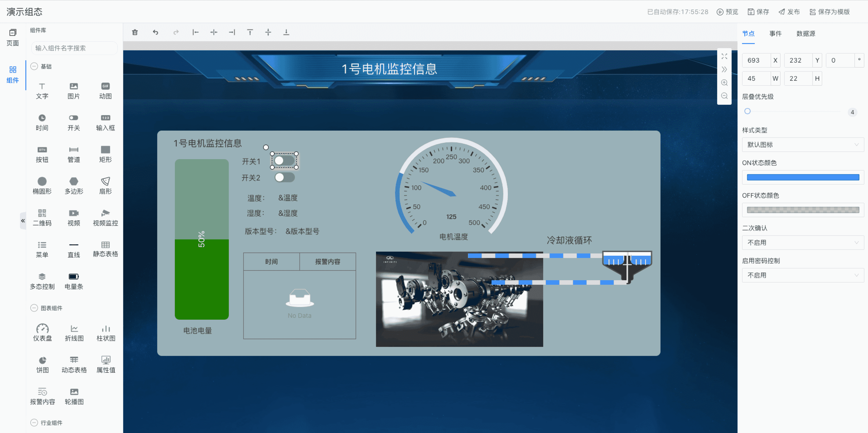The width and height of the screenshot is (868, 433).
Task: Click the fullscreen expand canvas icon
Action: (x=724, y=56)
